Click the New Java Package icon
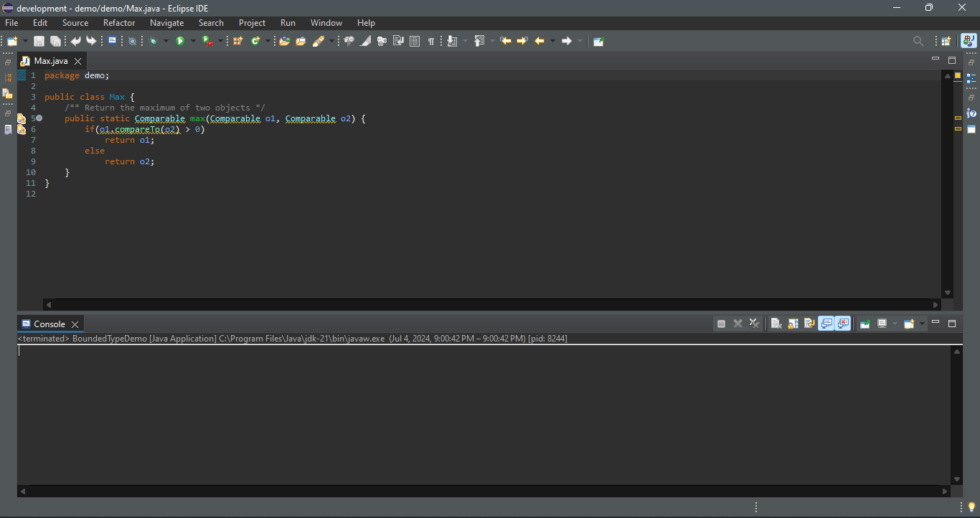The height and width of the screenshot is (518, 980). [x=238, y=41]
